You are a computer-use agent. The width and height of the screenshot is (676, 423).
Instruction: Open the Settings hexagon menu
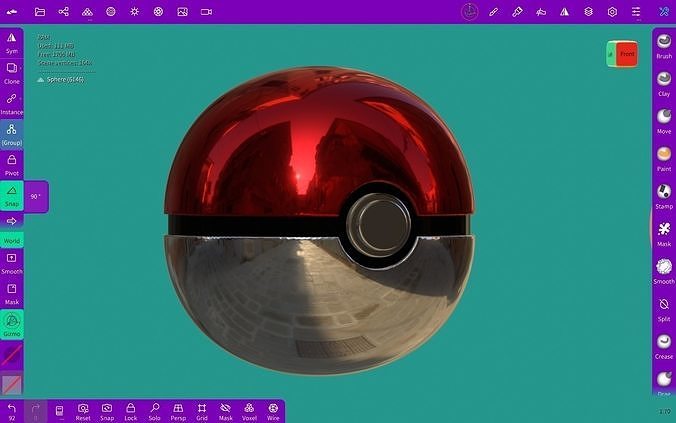tap(612, 12)
